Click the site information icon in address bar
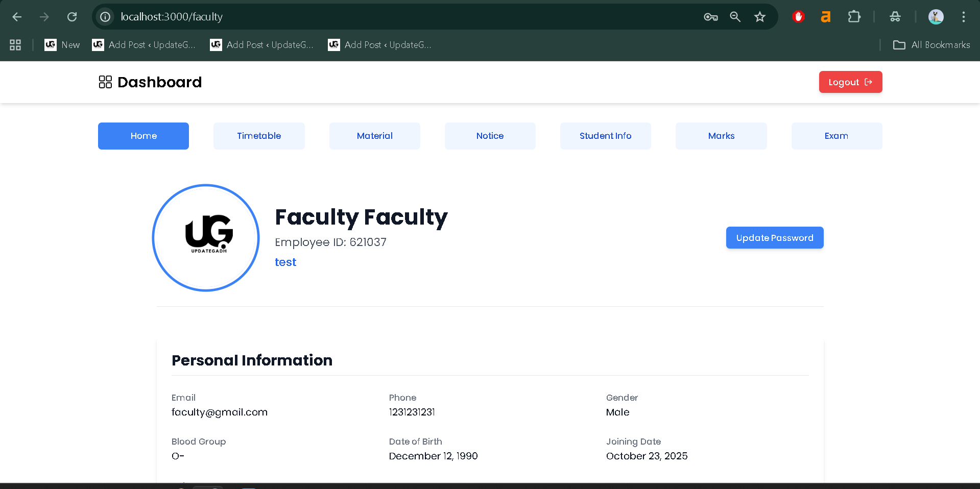The height and width of the screenshot is (489, 980). point(105,16)
